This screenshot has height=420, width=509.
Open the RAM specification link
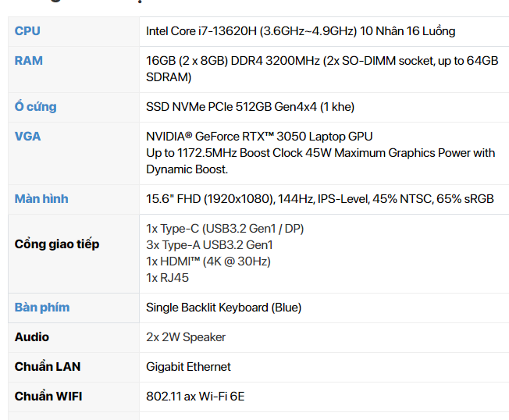(x=29, y=61)
